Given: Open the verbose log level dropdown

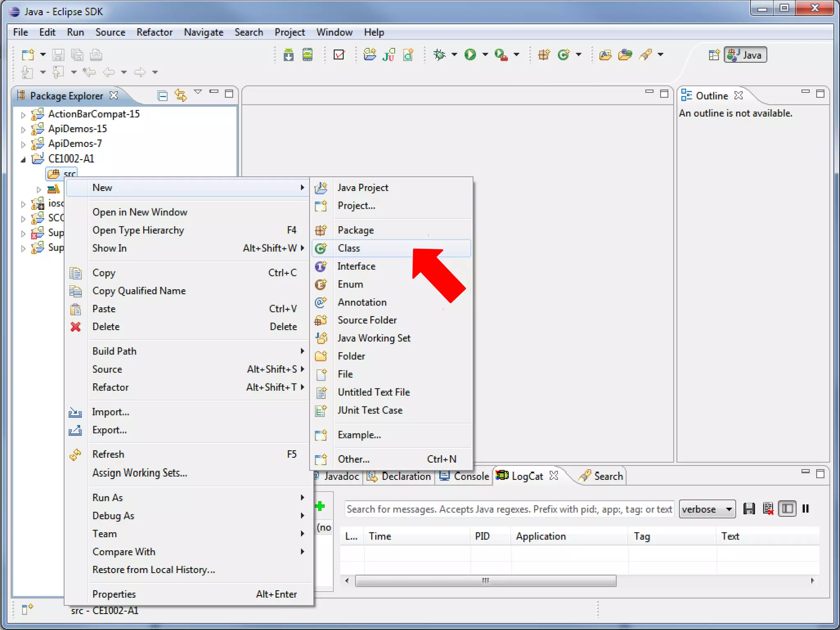Looking at the screenshot, I should pos(707,509).
